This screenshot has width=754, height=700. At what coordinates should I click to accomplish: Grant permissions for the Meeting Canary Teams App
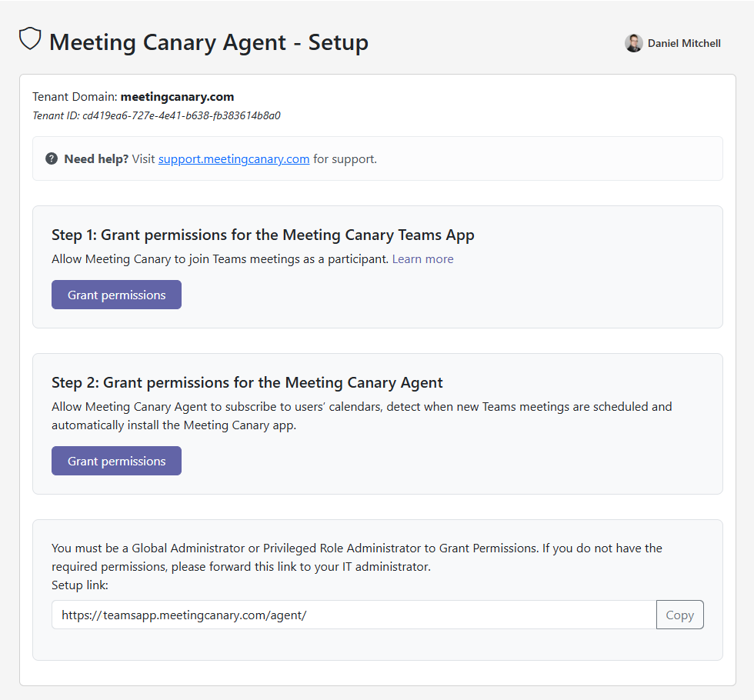tap(116, 295)
